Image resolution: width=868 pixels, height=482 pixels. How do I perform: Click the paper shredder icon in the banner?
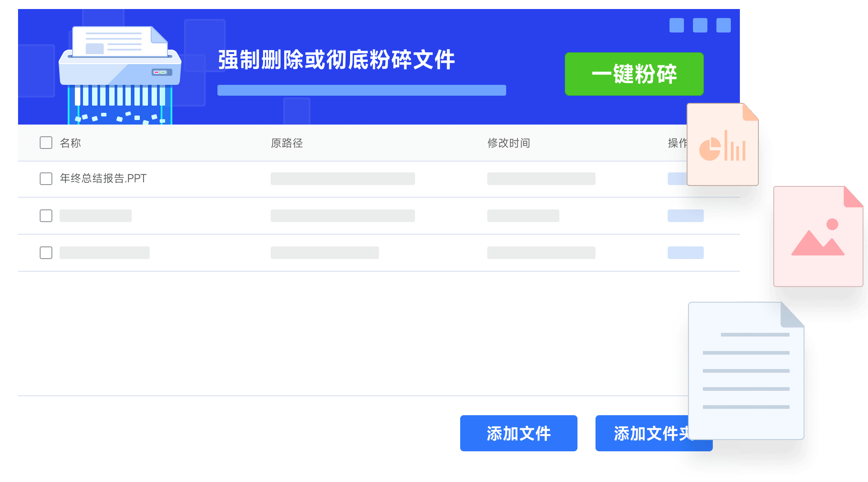pyautogui.click(x=120, y=75)
